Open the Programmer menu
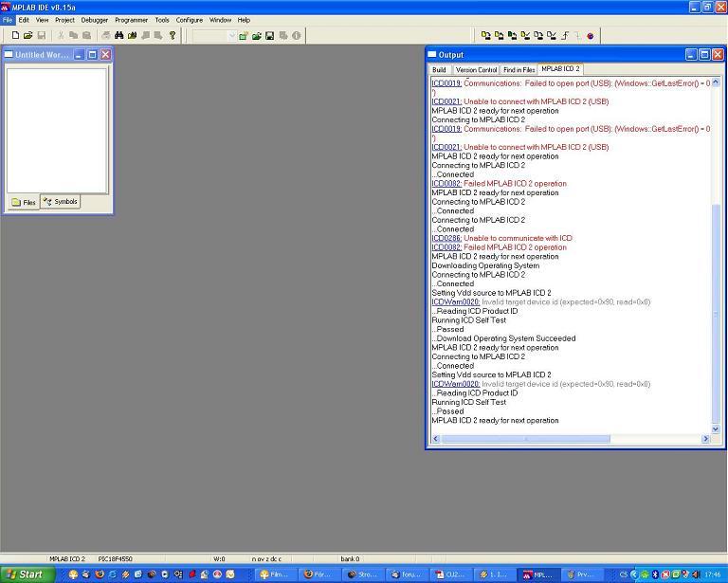 pyautogui.click(x=132, y=20)
